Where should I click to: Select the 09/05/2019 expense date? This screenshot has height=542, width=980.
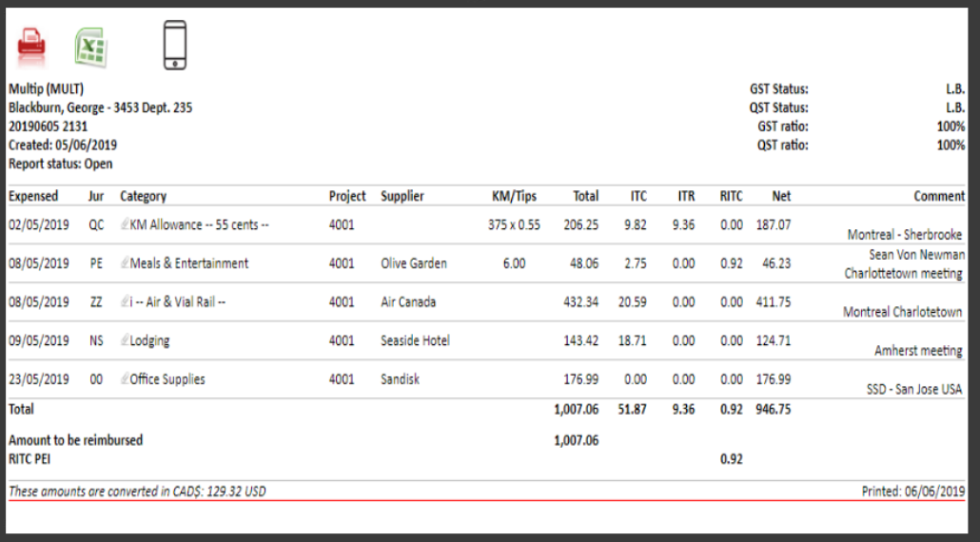39,341
